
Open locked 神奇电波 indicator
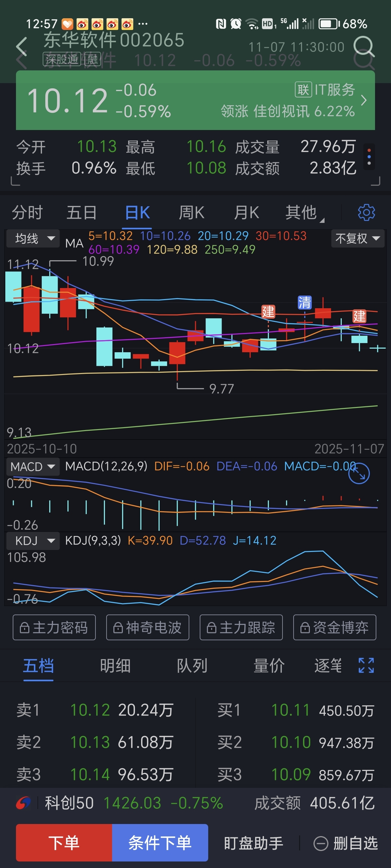pyautogui.click(x=148, y=628)
